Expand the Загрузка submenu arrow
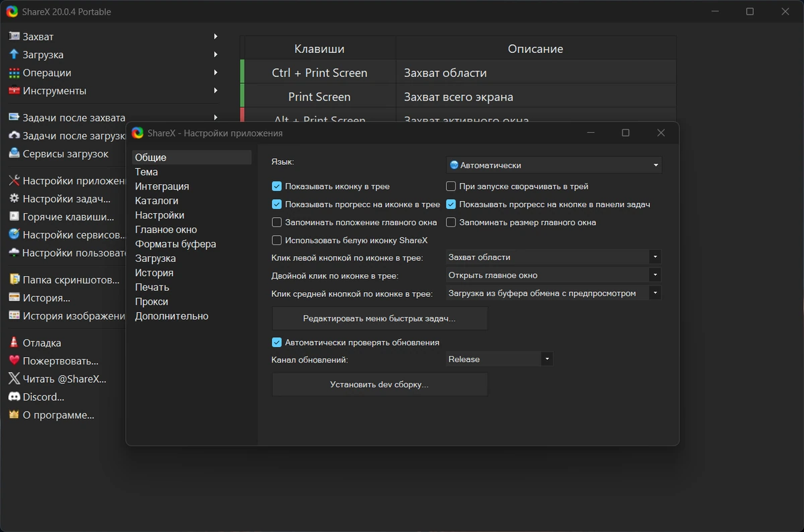Screen dimensions: 804x532 pos(216,54)
